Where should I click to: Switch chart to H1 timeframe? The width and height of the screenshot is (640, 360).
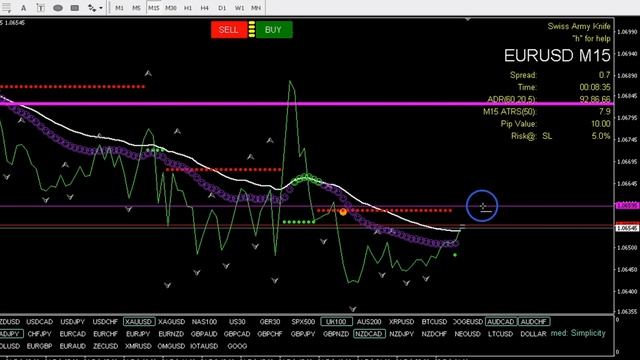(188, 8)
